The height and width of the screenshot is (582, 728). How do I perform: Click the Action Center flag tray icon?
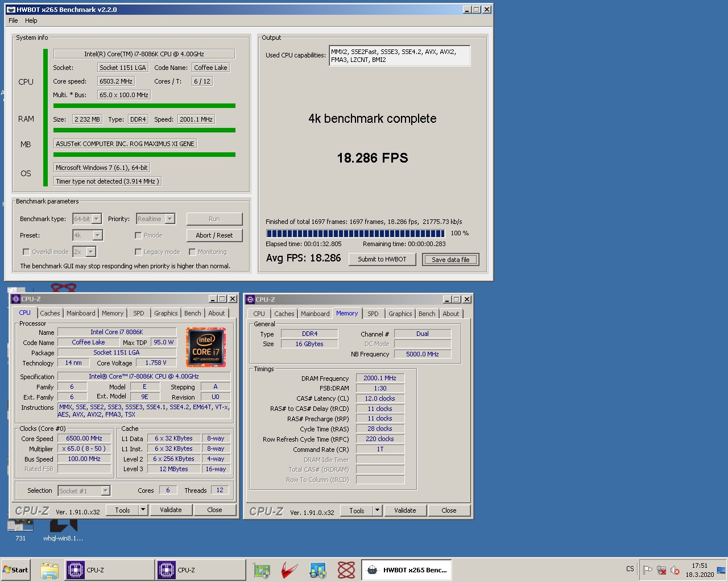[647, 570]
